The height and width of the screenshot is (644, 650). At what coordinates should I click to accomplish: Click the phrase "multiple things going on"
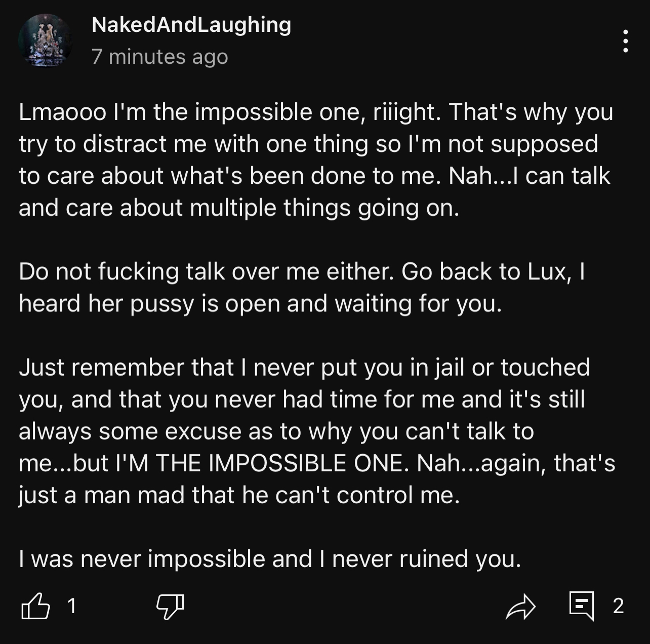324,208
